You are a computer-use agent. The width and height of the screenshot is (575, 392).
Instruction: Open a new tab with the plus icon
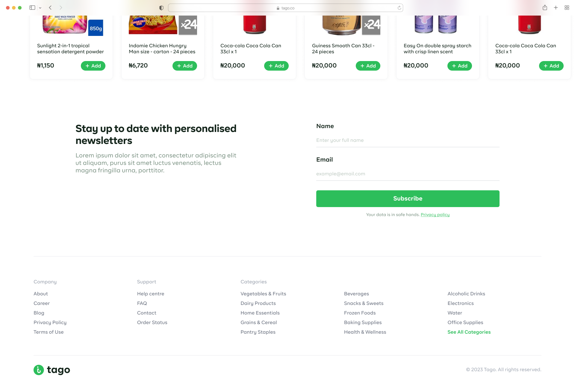coord(556,8)
